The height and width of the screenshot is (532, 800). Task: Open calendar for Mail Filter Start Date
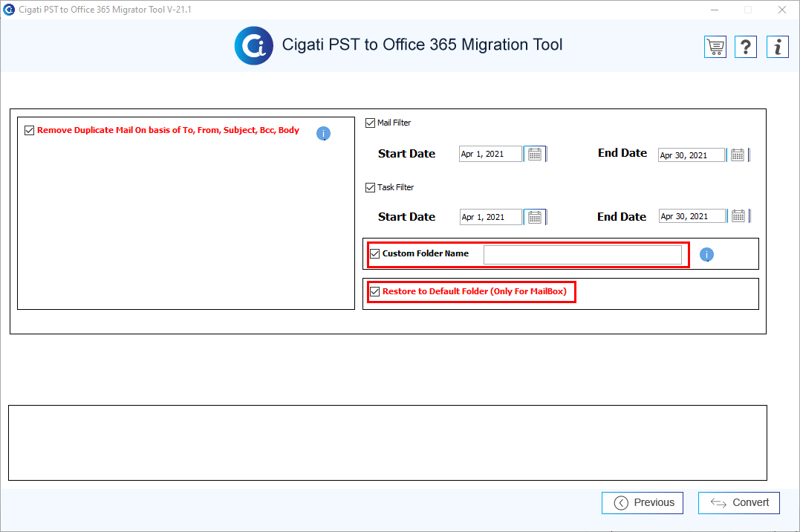[535, 155]
